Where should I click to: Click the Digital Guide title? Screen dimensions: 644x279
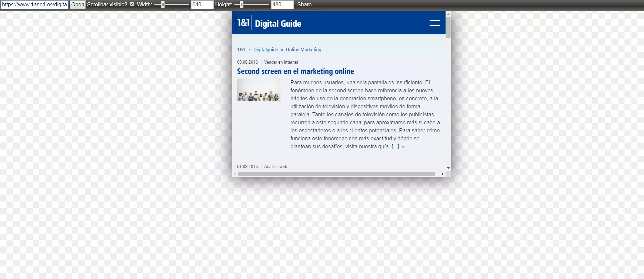coord(278,23)
